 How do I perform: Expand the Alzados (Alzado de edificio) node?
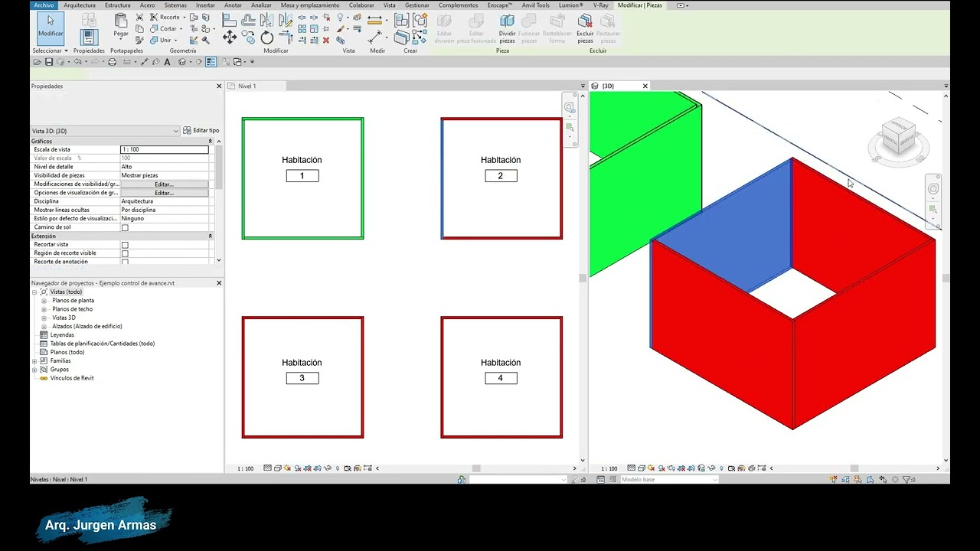pos(44,326)
